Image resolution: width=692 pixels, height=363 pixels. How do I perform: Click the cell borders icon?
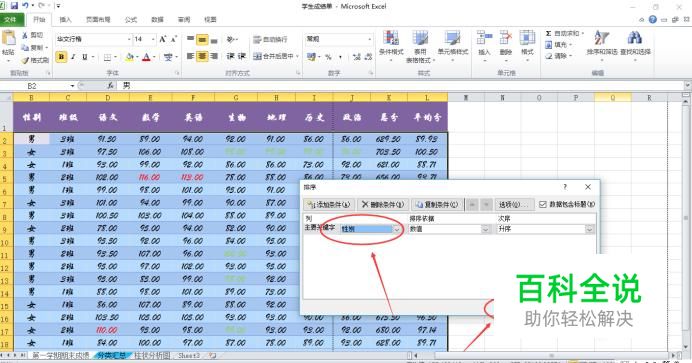click(107, 57)
